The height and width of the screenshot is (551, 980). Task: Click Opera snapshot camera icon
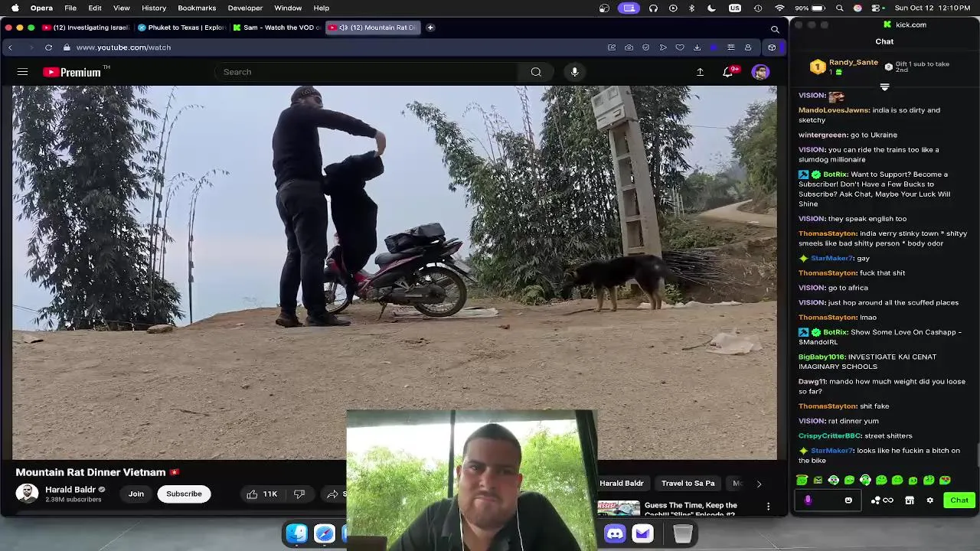(629, 47)
